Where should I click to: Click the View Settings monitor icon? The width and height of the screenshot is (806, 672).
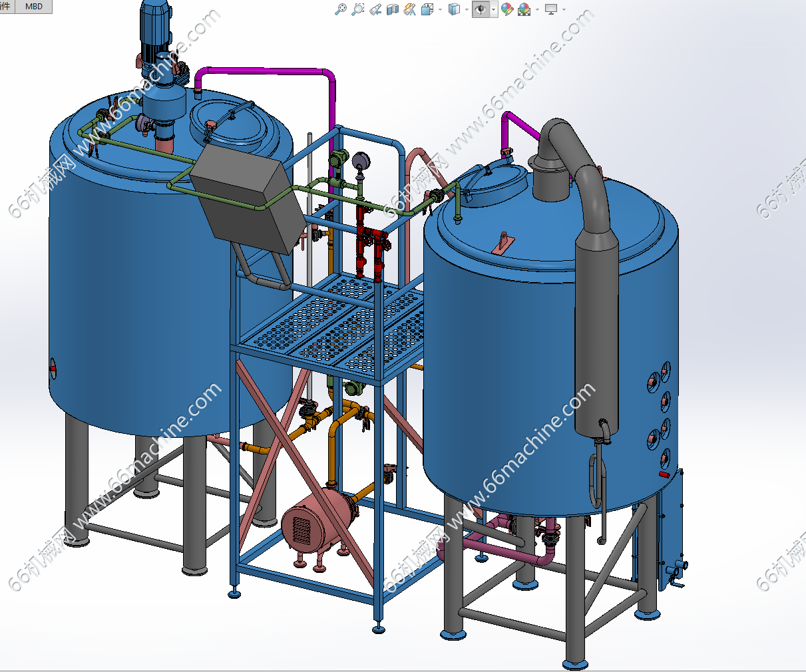551,9
